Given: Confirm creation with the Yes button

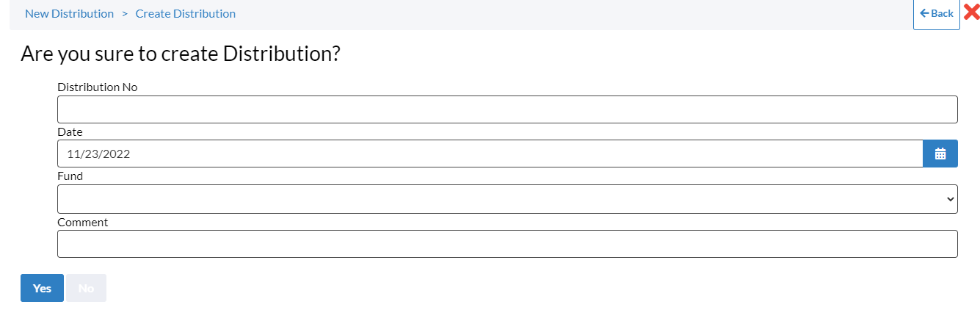Looking at the screenshot, I should coord(42,288).
